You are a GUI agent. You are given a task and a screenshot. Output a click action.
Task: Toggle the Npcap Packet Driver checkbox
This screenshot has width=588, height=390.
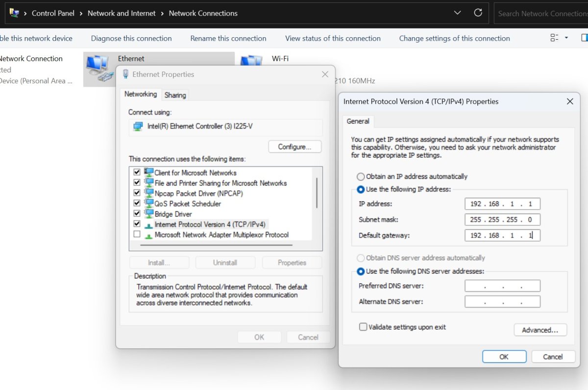coord(137,193)
